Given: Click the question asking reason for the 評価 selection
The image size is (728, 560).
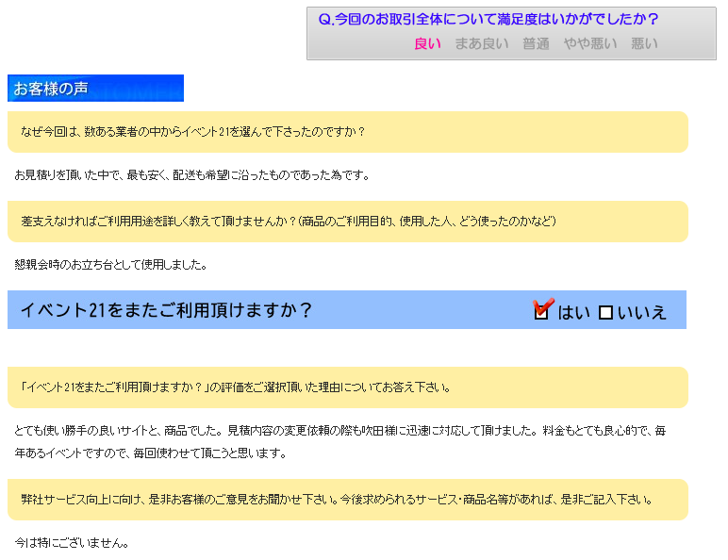Looking at the screenshot, I should pyautogui.click(x=235, y=387).
